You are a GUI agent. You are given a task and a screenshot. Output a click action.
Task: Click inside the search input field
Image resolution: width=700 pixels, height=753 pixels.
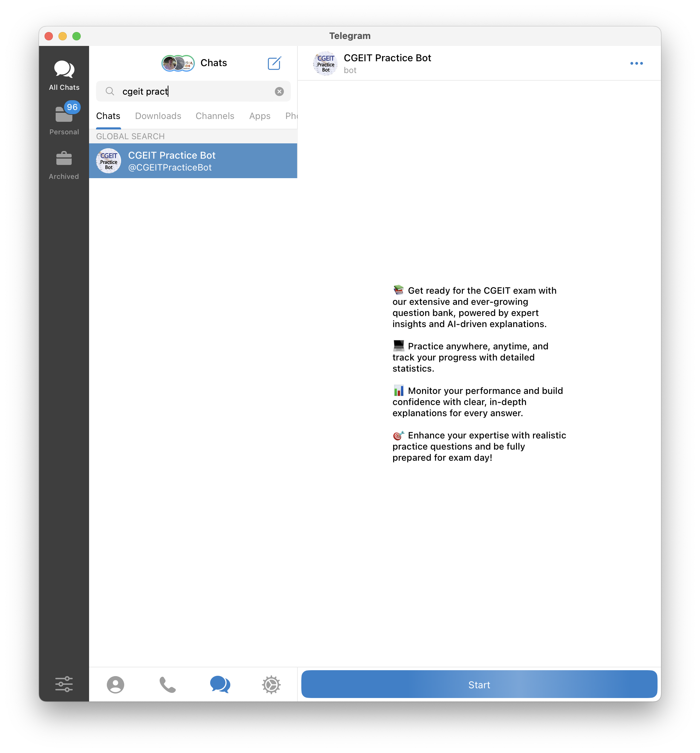[197, 91]
